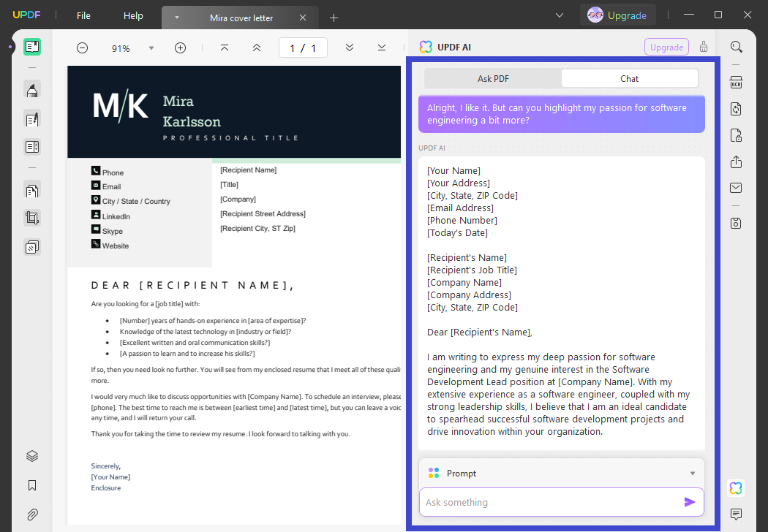Image resolution: width=768 pixels, height=532 pixels.
Task: Click the UPDF AI icon at bottom right
Action: coord(736,487)
